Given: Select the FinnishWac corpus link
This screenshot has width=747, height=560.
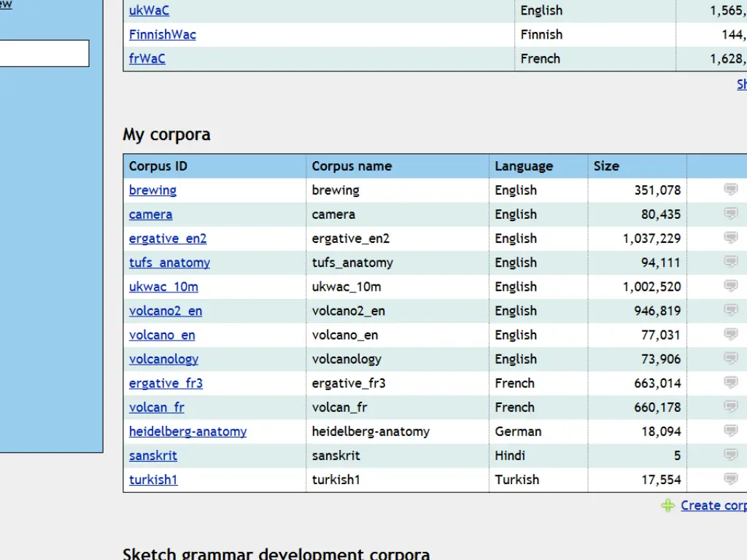Looking at the screenshot, I should click(162, 34).
